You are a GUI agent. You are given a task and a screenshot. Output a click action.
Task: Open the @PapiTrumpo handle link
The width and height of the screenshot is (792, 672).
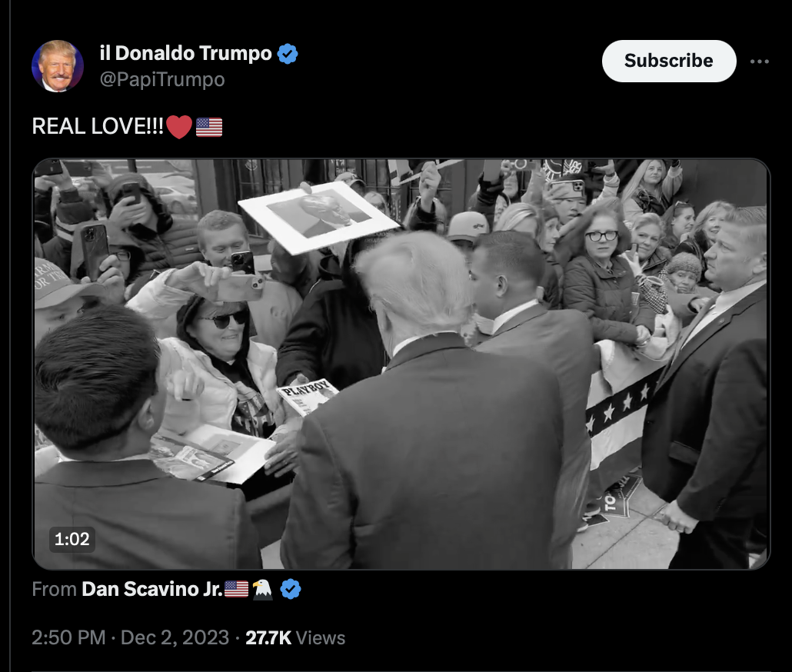click(x=162, y=79)
